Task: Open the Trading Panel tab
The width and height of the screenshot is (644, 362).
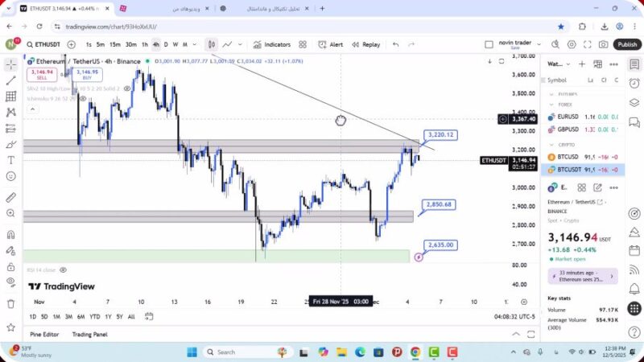Action: click(89, 334)
